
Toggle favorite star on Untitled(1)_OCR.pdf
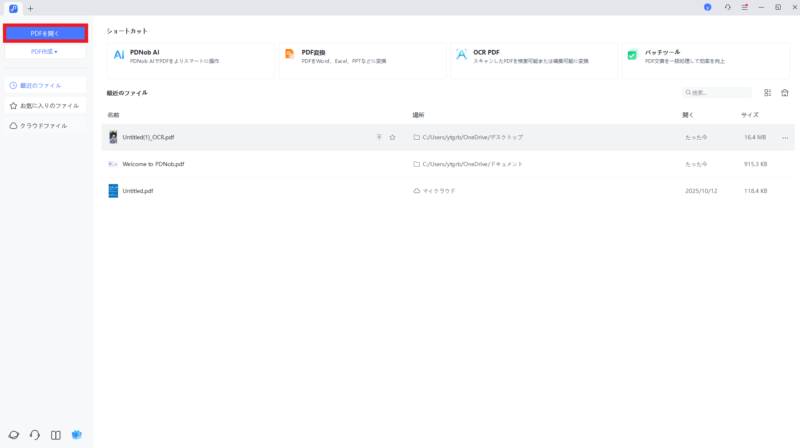(392, 137)
